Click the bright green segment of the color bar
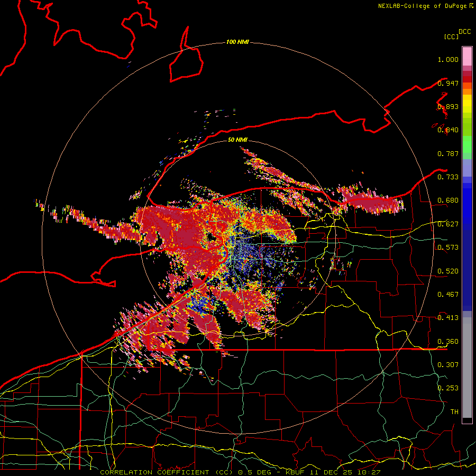The image size is (476, 476). [x=467, y=145]
